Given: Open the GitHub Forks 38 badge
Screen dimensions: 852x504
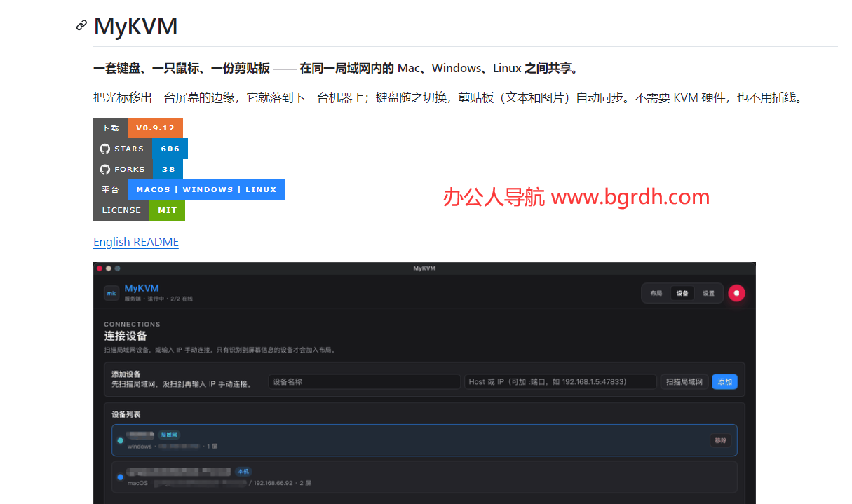Looking at the screenshot, I should coord(138,169).
